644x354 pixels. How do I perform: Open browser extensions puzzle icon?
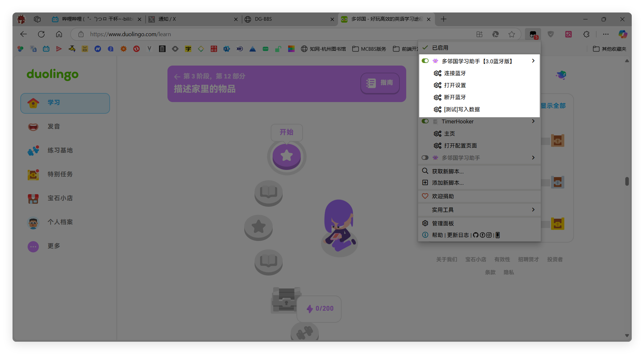586,34
